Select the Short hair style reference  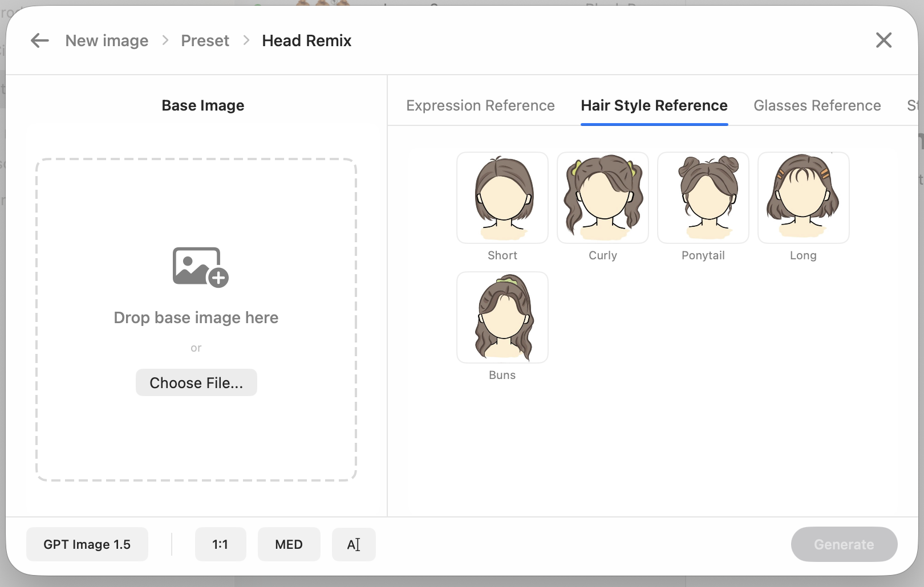pyautogui.click(x=502, y=198)
